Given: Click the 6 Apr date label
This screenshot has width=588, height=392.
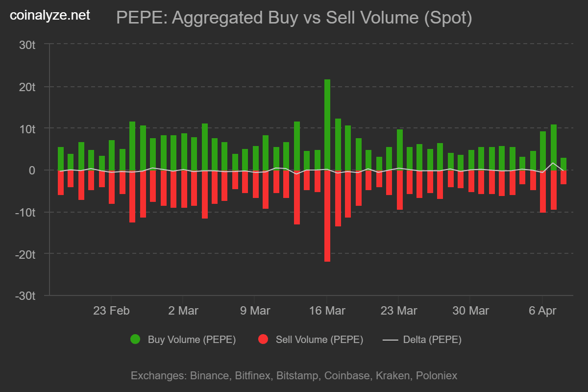Looking at the screenshot, I should coord(541,311).
